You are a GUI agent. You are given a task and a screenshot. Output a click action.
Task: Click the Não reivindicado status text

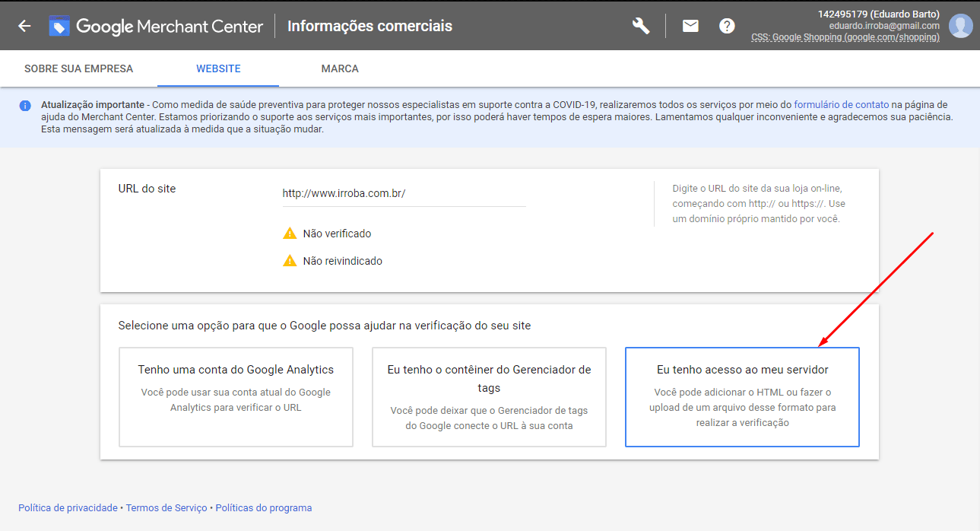(x=342, y=261)
